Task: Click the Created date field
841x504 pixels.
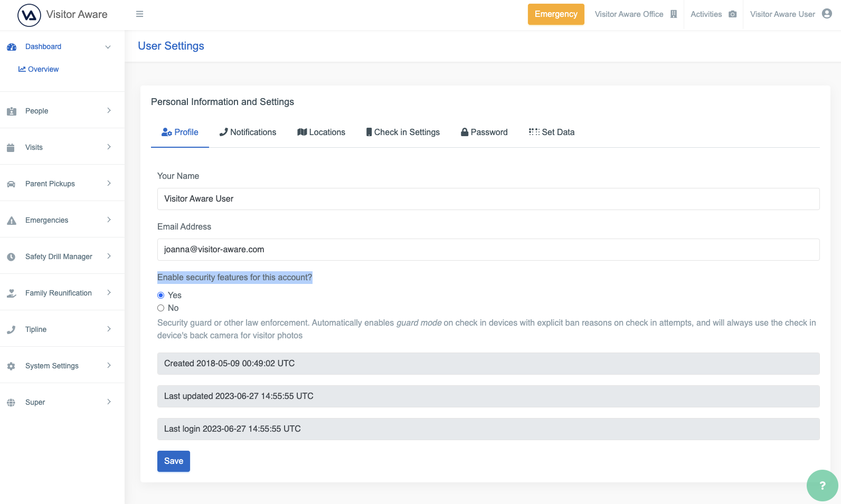Action: click(x=488, y=364)
